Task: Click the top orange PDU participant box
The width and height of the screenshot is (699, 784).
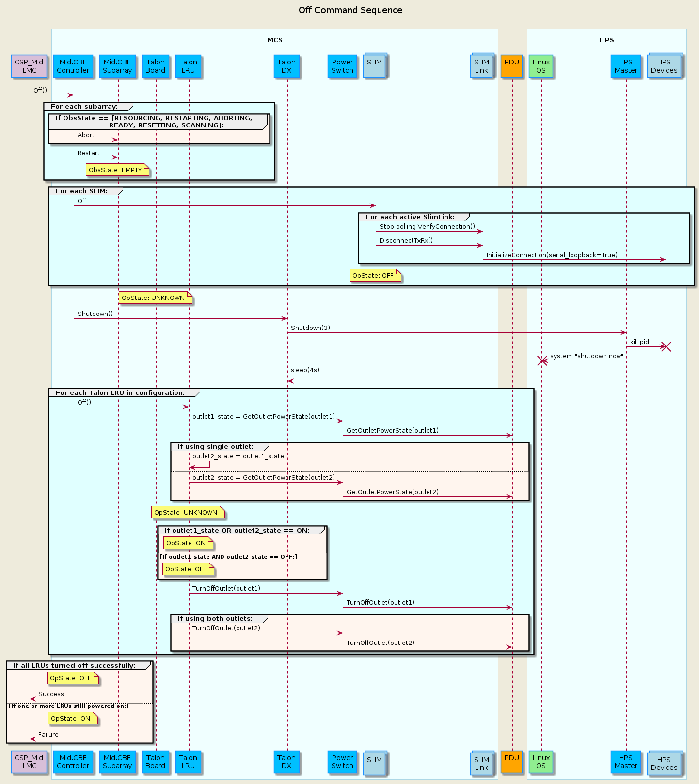Action: pos(512,66)
